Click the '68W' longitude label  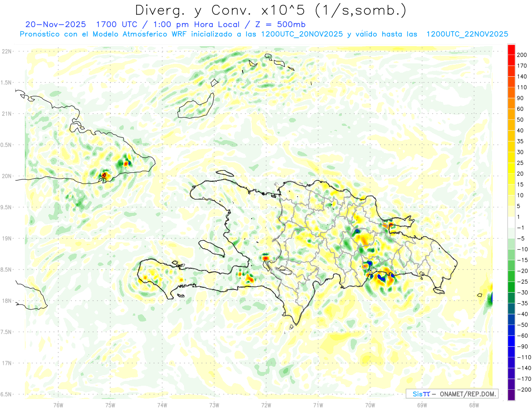(474, 405)
